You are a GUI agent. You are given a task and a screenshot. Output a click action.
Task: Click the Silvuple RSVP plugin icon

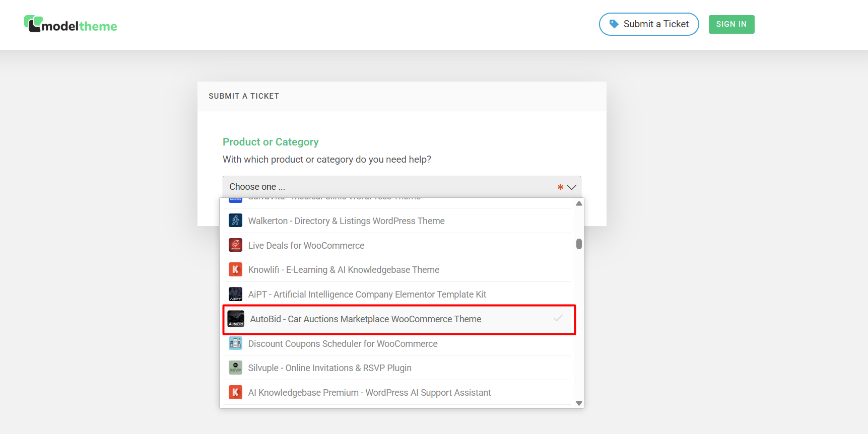[x=235, y=368]
